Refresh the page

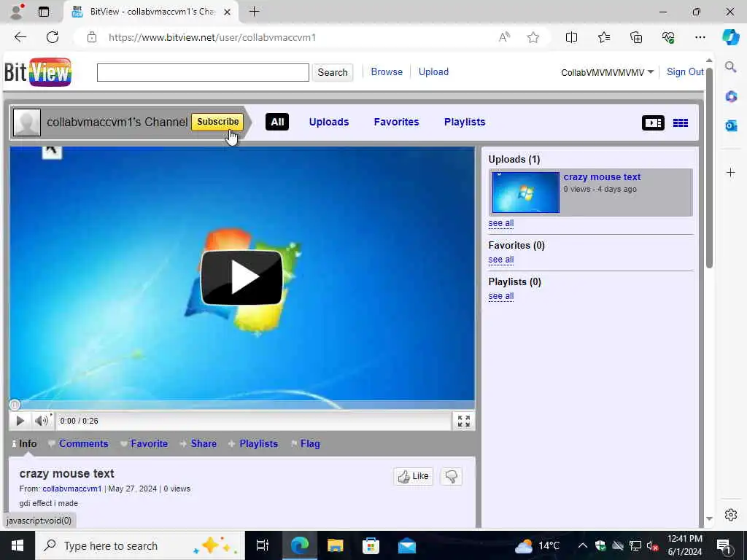[x=53, y=37]
